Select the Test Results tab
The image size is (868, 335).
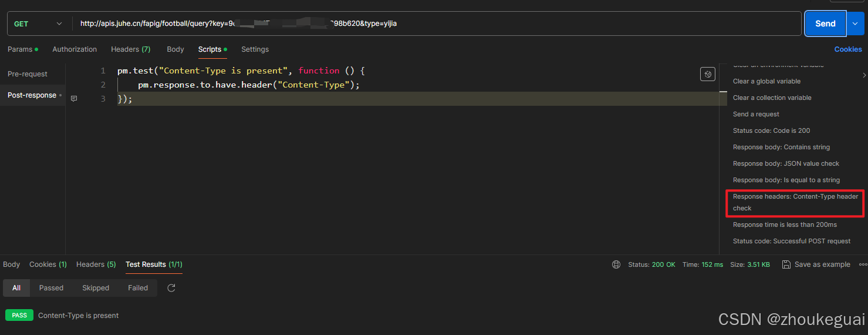tap(154, 264)
